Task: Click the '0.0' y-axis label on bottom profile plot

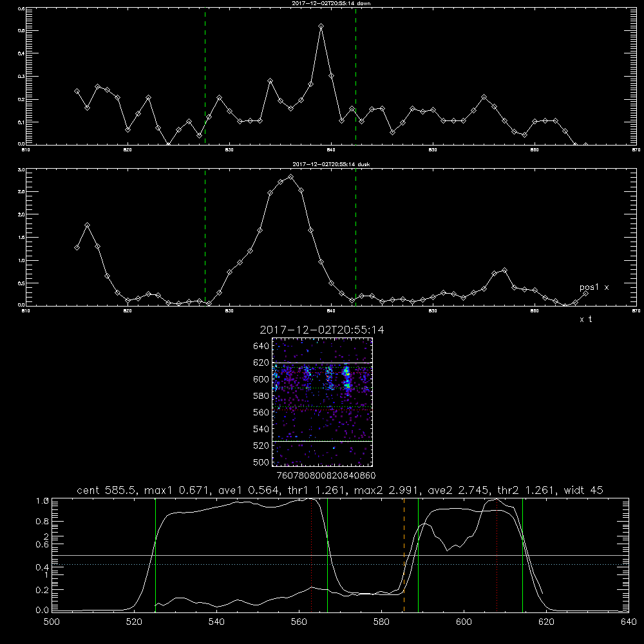Action: 43,610
